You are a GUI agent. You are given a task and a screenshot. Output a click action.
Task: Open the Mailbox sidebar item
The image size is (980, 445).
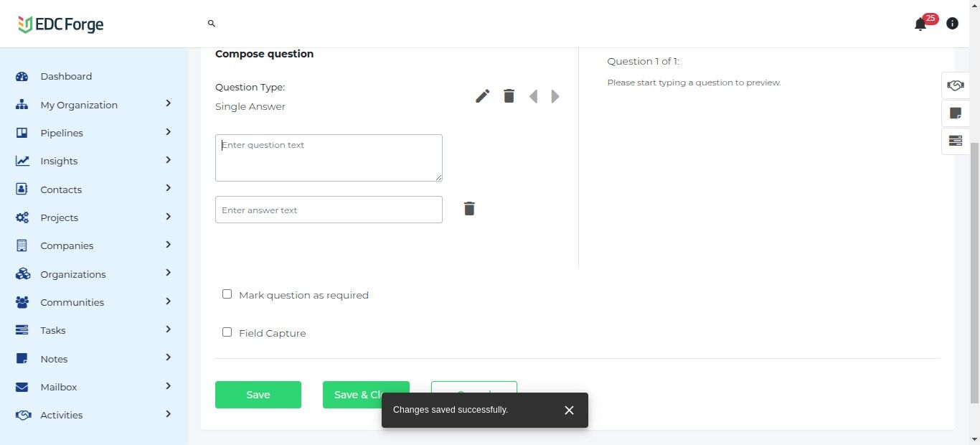[59, 387]
